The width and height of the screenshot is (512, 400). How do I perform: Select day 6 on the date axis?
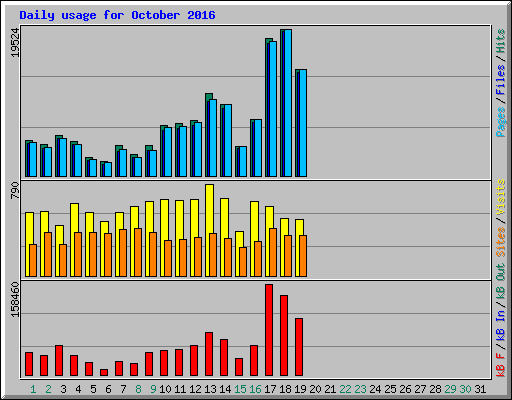(108, 389)
